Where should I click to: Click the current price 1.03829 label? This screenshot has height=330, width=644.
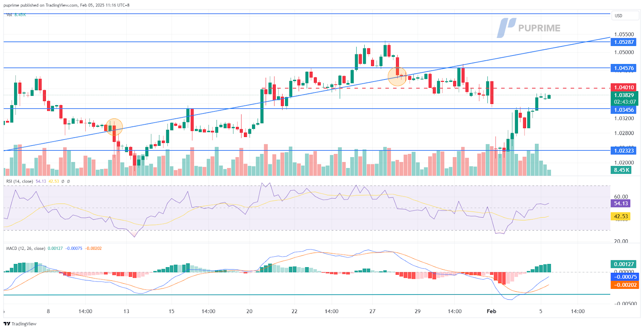click(624, 95)
